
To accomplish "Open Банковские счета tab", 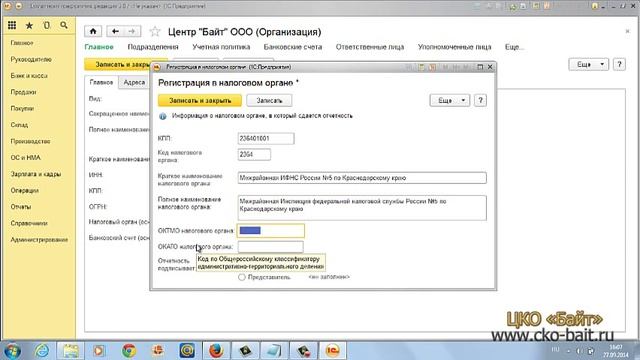I will pos(293,47).
